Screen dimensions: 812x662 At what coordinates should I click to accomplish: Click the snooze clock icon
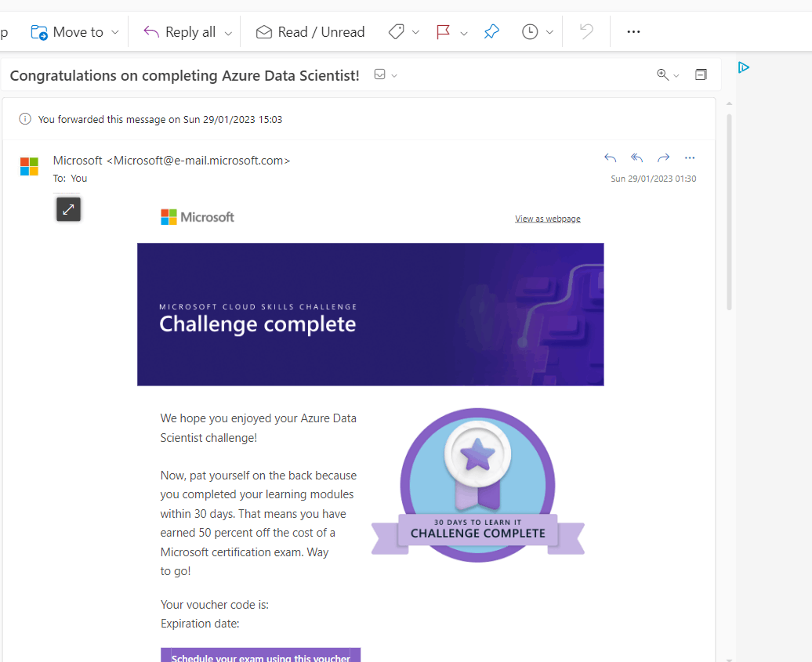(530, 31)
